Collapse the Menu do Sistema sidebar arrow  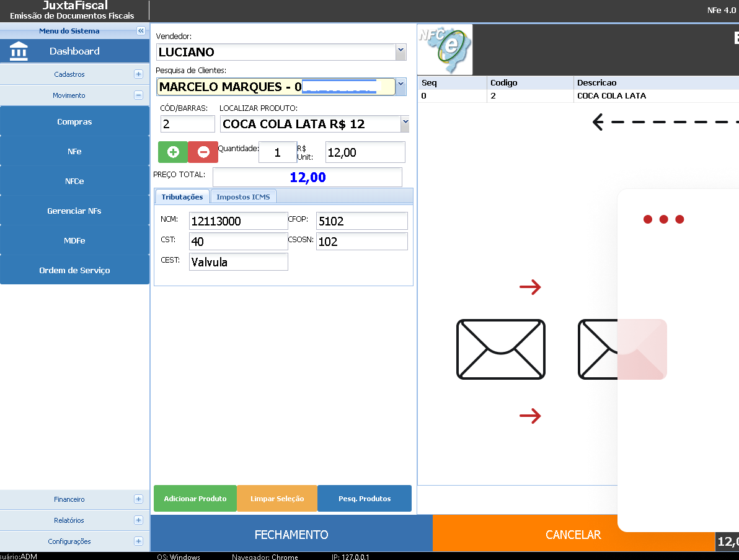pos(141,31)
